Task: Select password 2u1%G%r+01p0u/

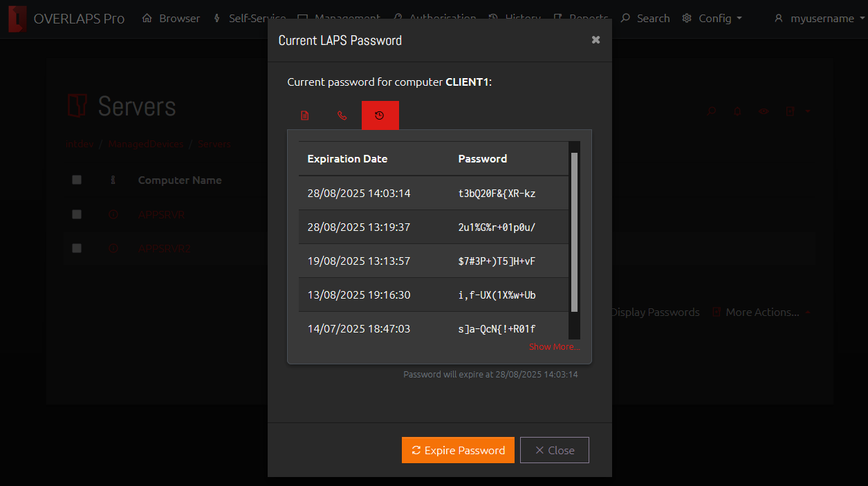Action: [497, 227]
